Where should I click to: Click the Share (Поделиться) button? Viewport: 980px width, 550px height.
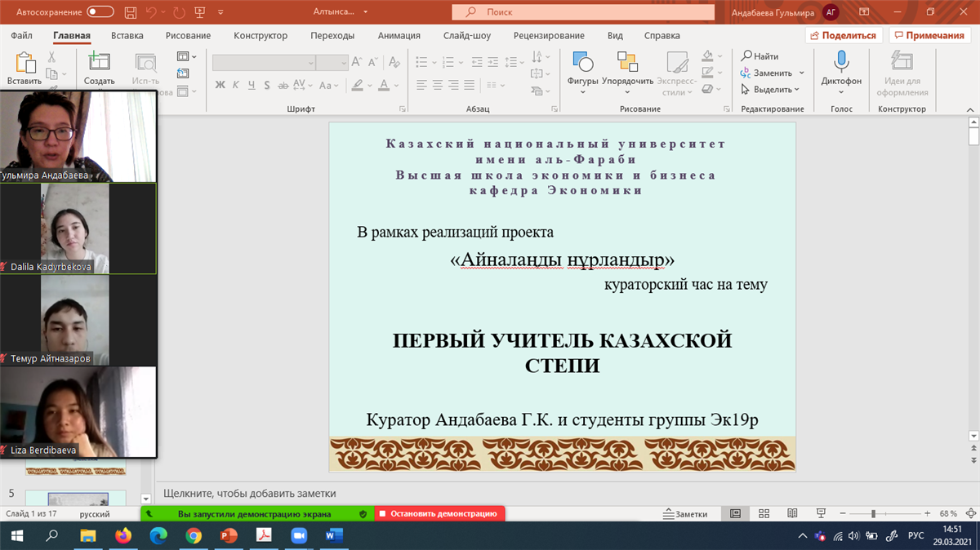(842, 36)
